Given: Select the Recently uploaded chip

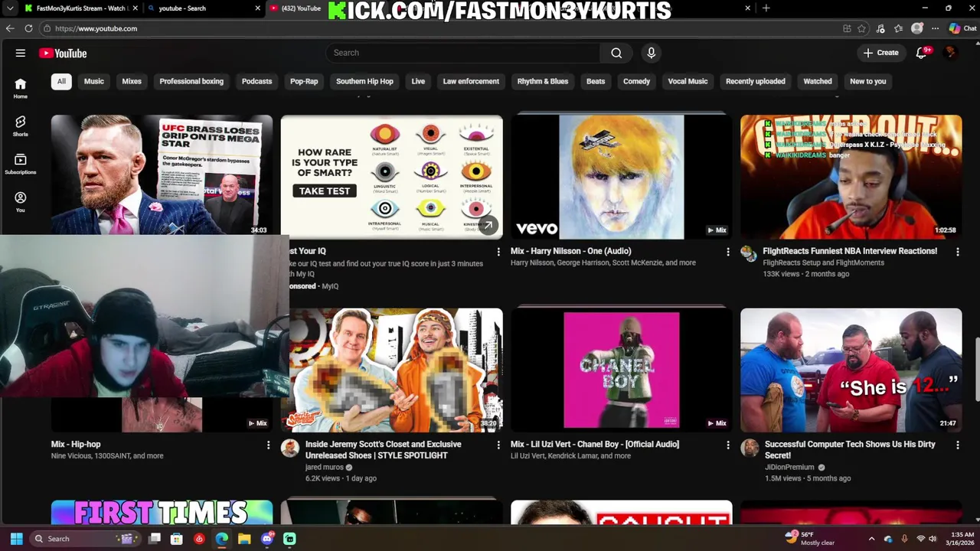Looking at the screenshot, I should [755, 81].
